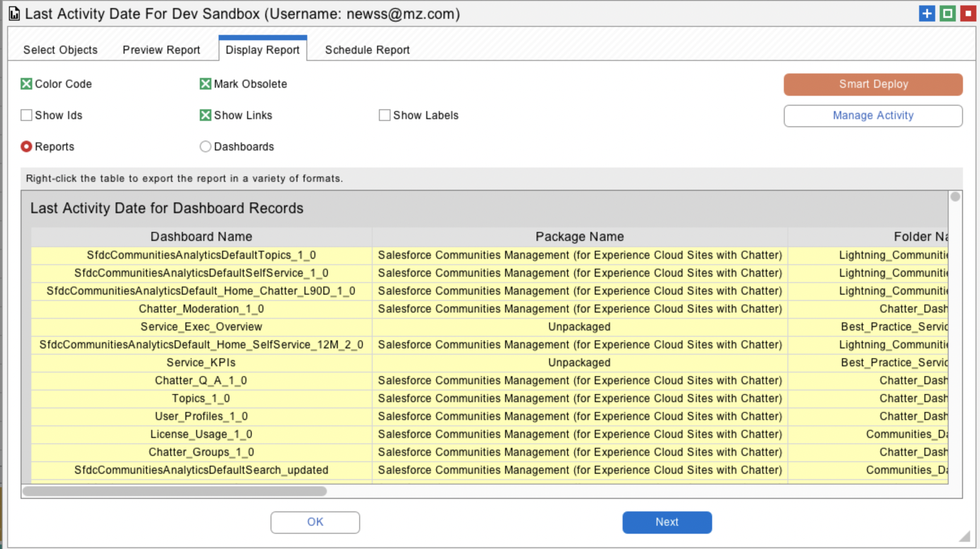Click Unpackaged cell in Service_KPIs row

[x=580, y=363]
